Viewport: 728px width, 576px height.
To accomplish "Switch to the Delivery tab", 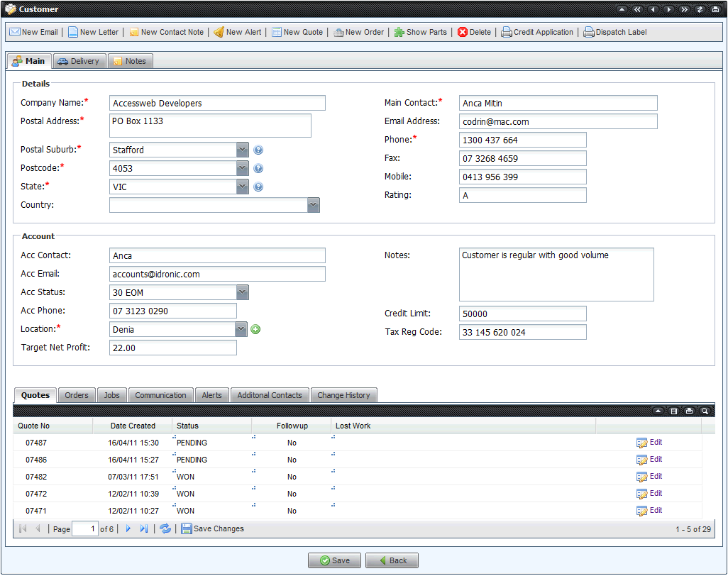I will pos(79,61).
